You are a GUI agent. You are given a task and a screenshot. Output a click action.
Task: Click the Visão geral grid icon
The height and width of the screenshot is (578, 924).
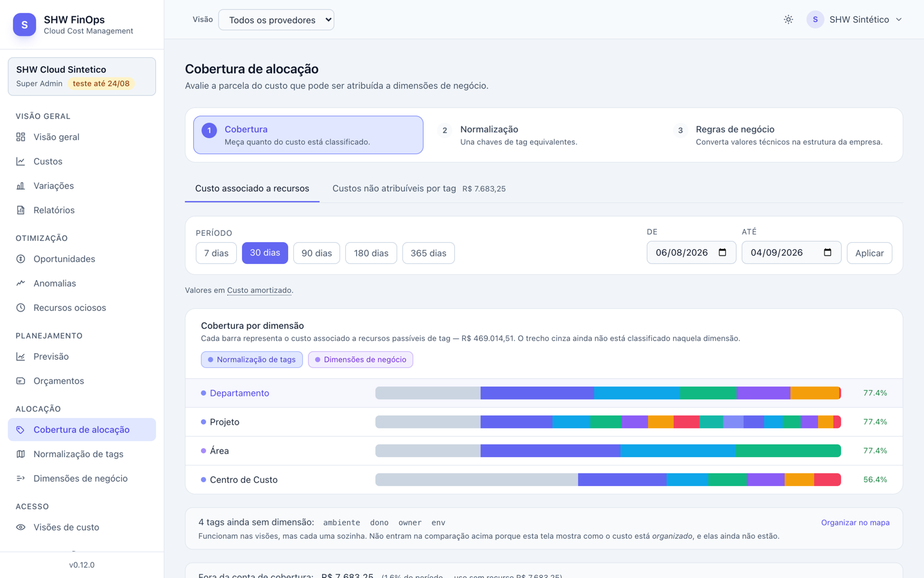point(21,137)
